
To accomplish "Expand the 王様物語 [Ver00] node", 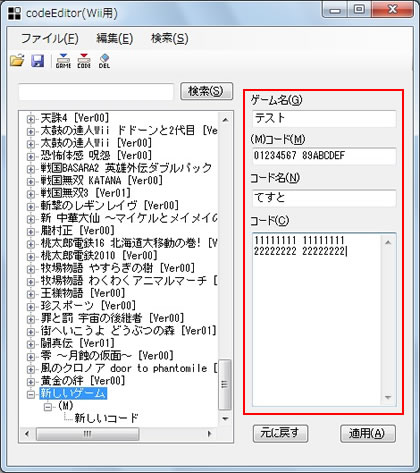I will coord(31,294).
